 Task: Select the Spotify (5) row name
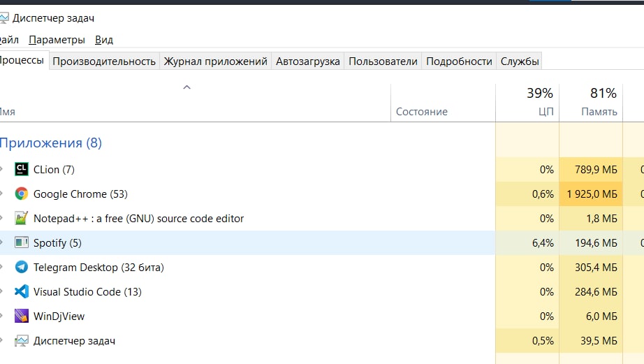pyautogui.click(x=57, y=243)
